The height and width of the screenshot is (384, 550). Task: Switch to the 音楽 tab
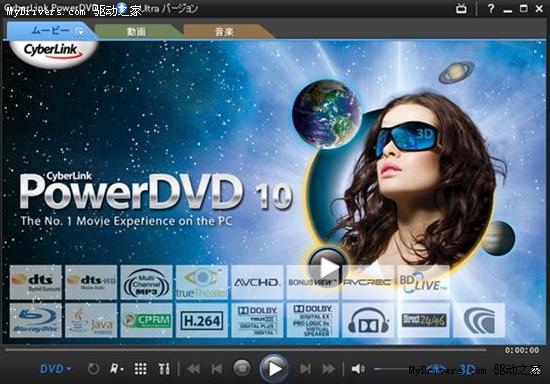224,32
